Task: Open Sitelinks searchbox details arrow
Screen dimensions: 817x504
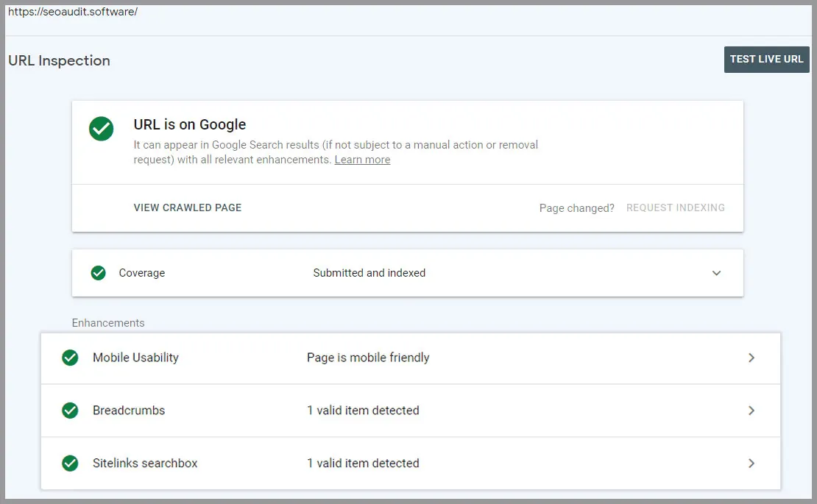Action: 751,463
